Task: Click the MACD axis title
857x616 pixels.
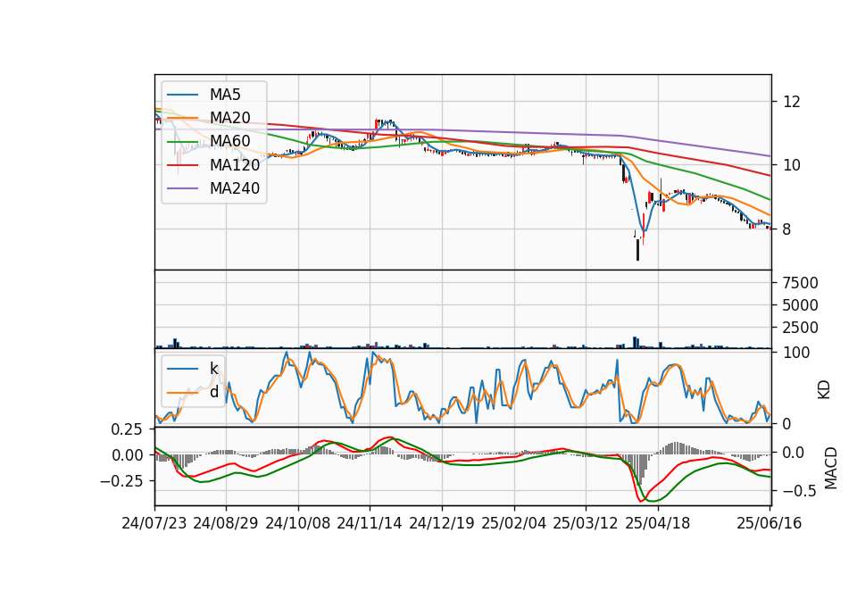Action: point(831,468)
